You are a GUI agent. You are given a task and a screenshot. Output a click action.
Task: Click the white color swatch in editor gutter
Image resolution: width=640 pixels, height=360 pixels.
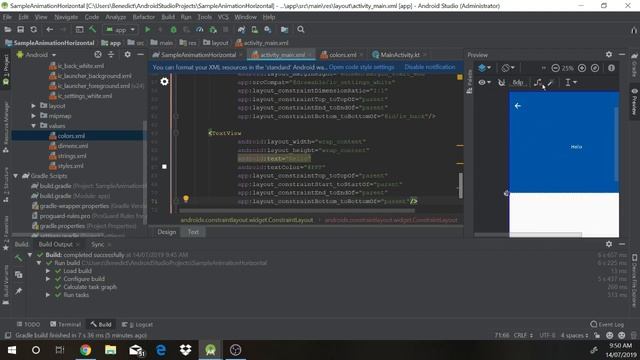click(x=164, y=167)
